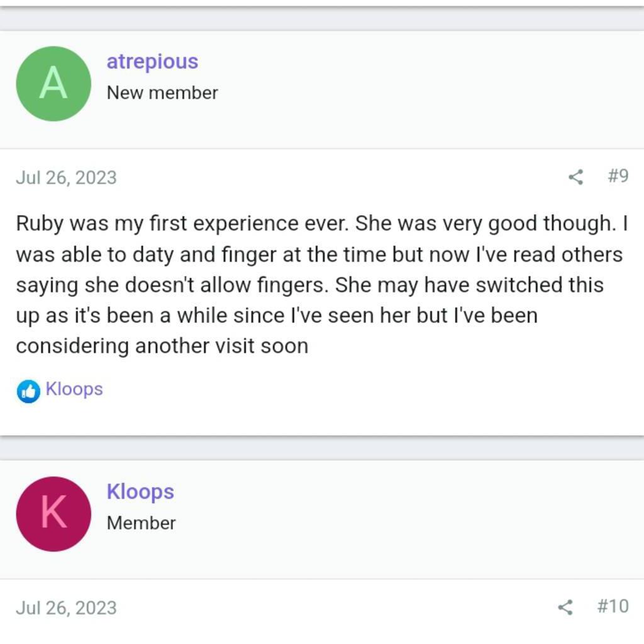This screenshot has height=644, width=644.
Task: Click the post text starting "Ruby was my first"
Action: [x=322, y=285]
